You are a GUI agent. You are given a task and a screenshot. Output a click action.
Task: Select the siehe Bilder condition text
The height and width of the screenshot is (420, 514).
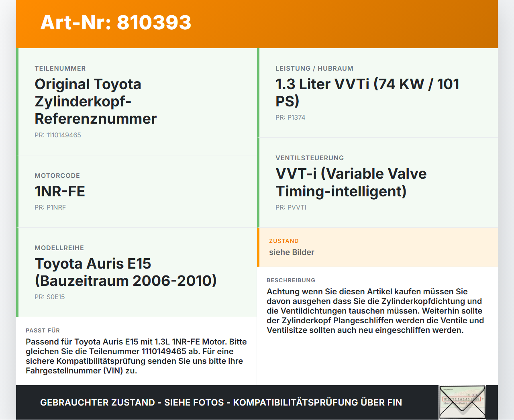[x=292, y=252]
